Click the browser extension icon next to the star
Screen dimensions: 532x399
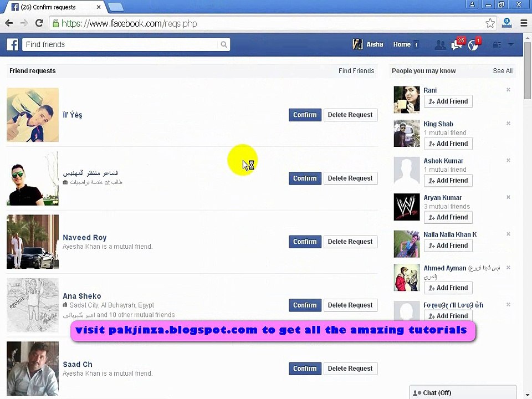tap(507, 23)
